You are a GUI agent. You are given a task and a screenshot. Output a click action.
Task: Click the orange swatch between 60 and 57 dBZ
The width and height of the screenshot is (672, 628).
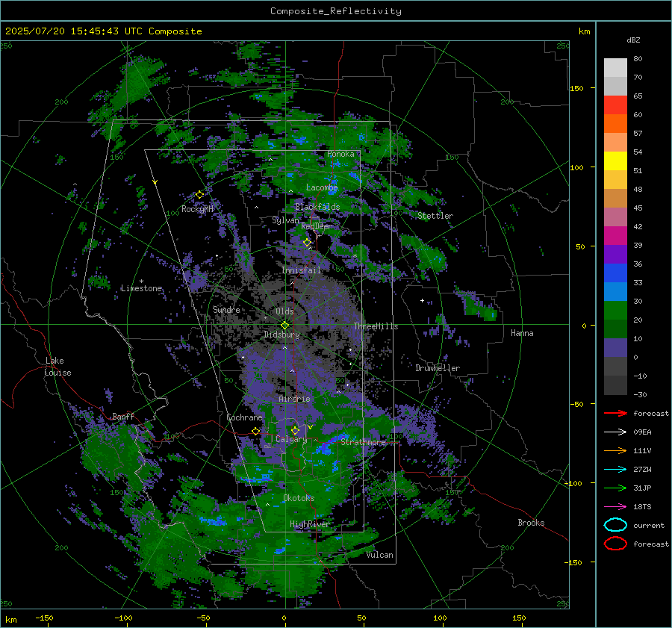pos(615,123)
